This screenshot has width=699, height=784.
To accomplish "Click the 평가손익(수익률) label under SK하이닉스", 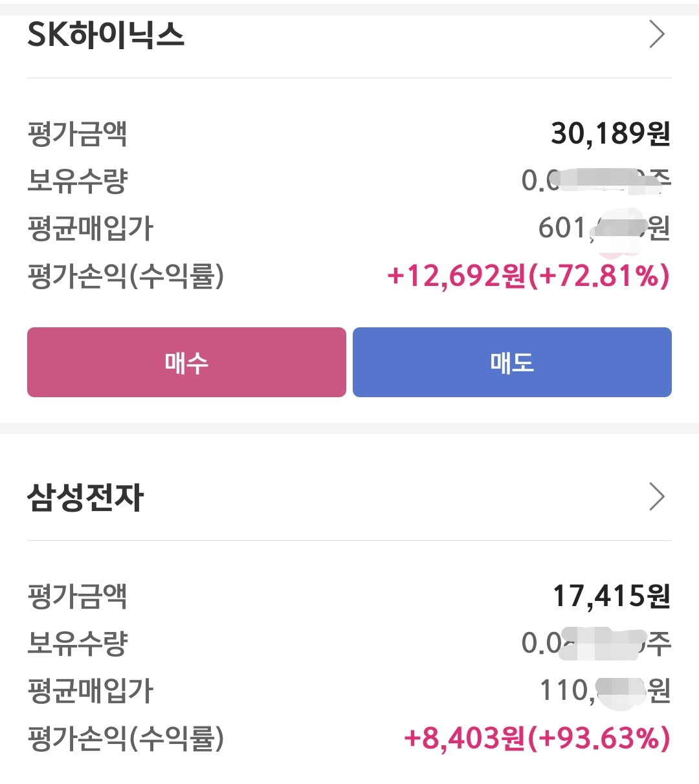I will [x=126, y=276].
